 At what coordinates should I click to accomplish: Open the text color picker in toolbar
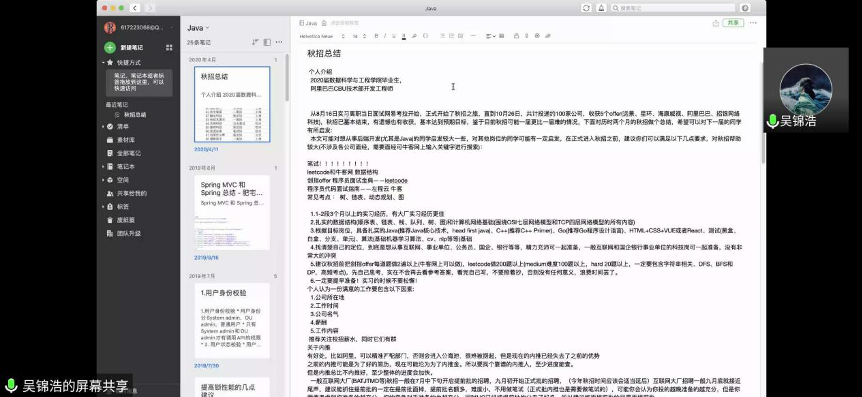click(404, 36)
